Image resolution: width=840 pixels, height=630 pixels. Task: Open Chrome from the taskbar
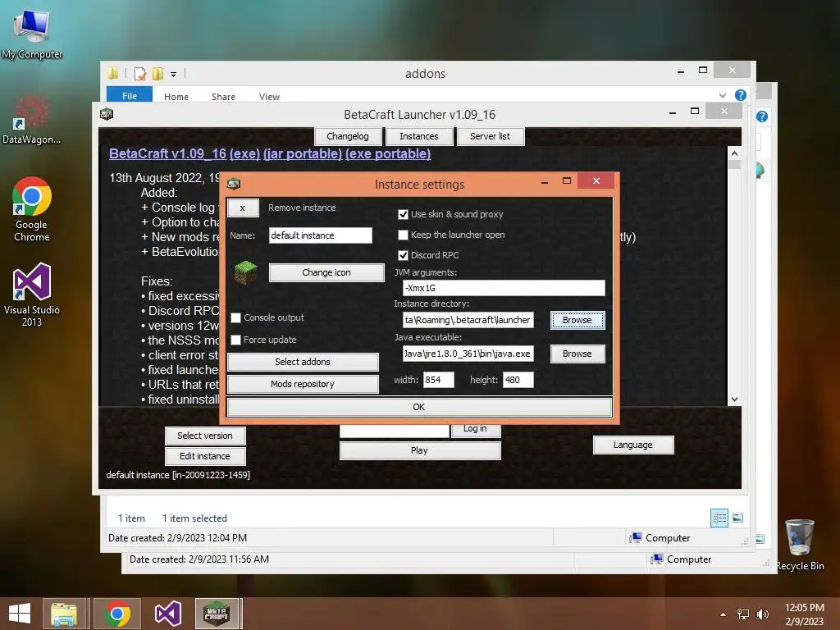click(x=117, y=614)
